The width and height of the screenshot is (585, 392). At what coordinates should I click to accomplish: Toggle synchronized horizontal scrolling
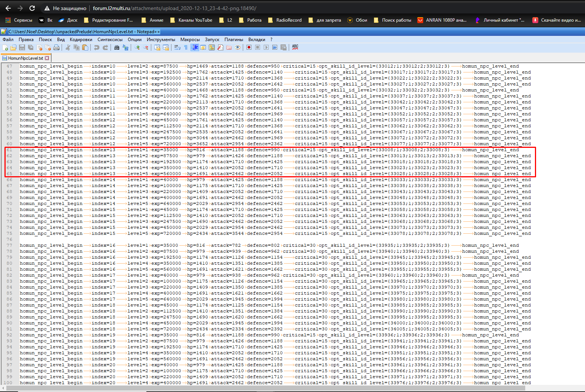point(166,47)
